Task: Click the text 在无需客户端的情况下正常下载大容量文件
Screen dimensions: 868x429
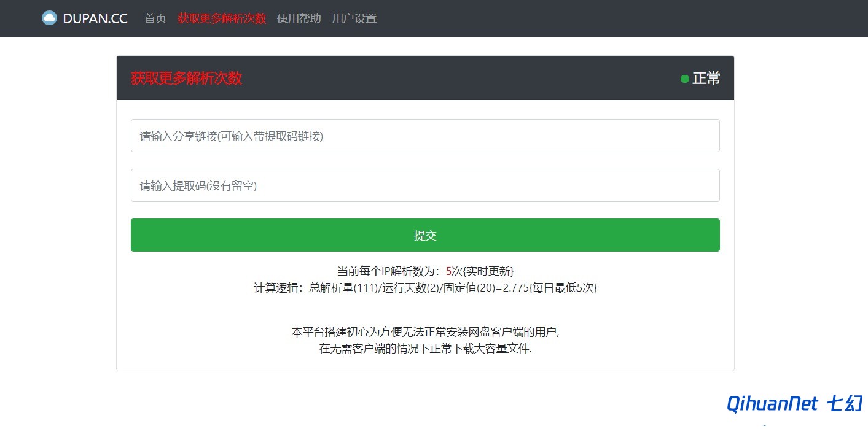Action: pyautogui.click(x=425, y=349)
